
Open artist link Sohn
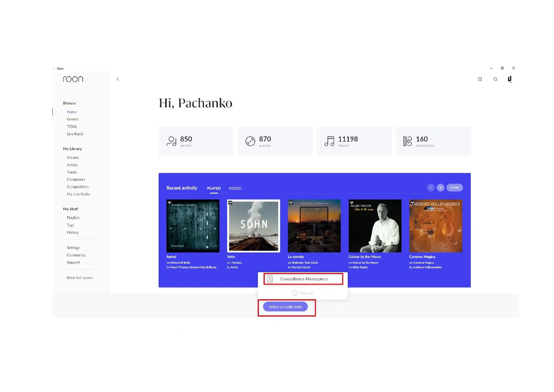coord(234,268)
